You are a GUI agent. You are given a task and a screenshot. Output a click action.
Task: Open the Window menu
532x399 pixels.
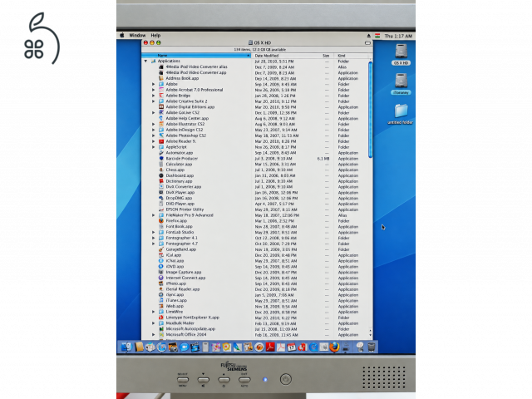(137, 35)
